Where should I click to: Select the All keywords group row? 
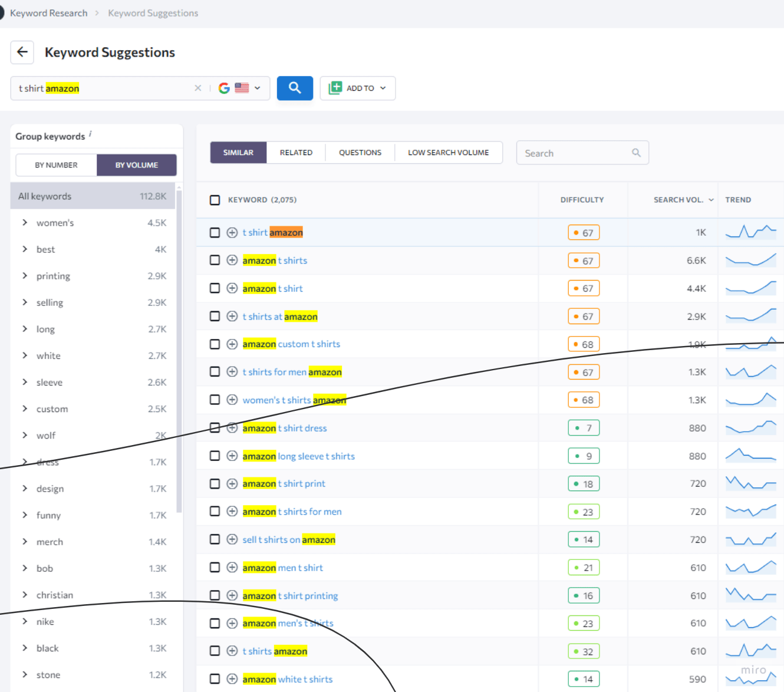(x=93, y=196)
